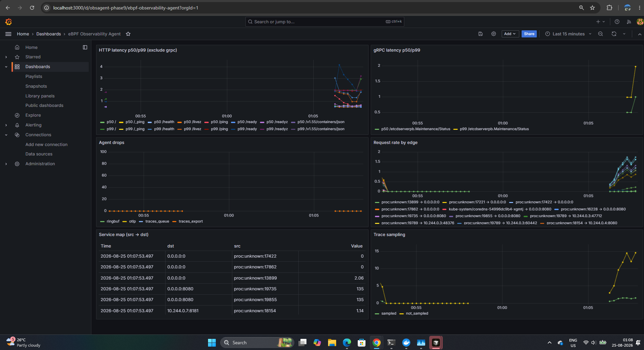Open browser extensions puzzle icon
Screen dimensions: 644x350
click(609, 8)
